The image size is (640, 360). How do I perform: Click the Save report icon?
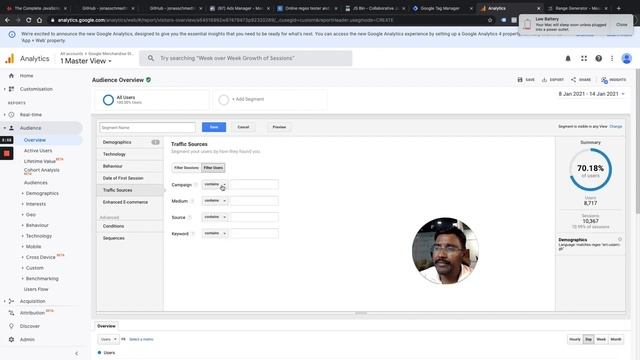click(520, 80)
